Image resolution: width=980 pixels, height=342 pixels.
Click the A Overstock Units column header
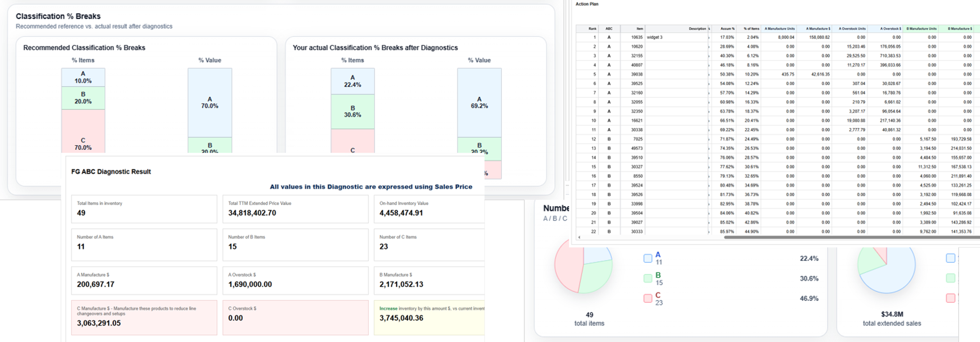point(849,29)
